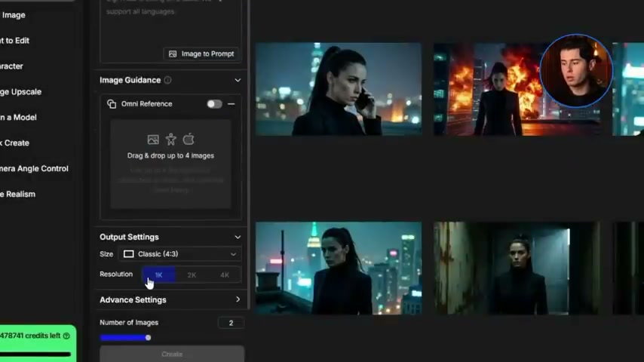Open the woman on phone generated image

click(x=338, y=89)
